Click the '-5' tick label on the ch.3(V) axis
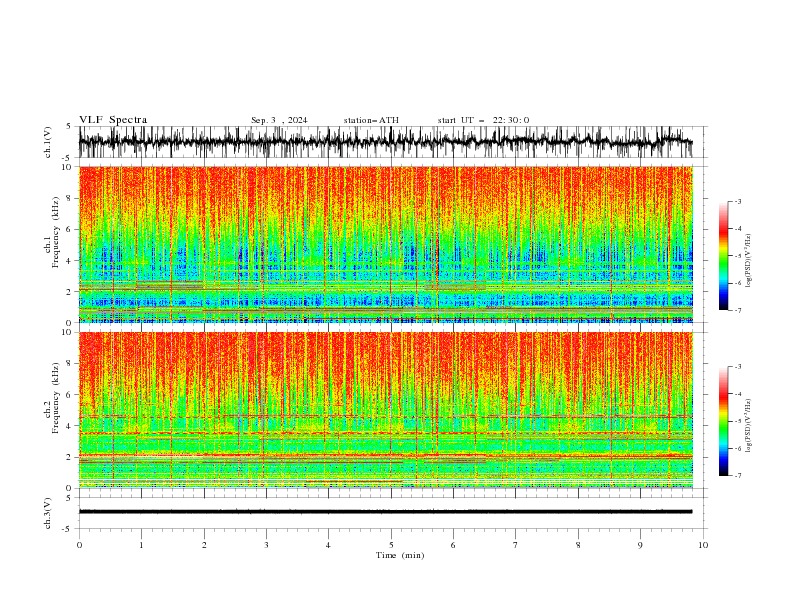 coord(68,529)
